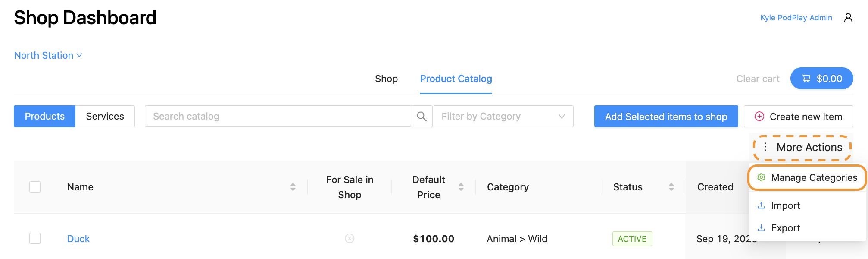Sort the table by Name column

click(293, 187)
